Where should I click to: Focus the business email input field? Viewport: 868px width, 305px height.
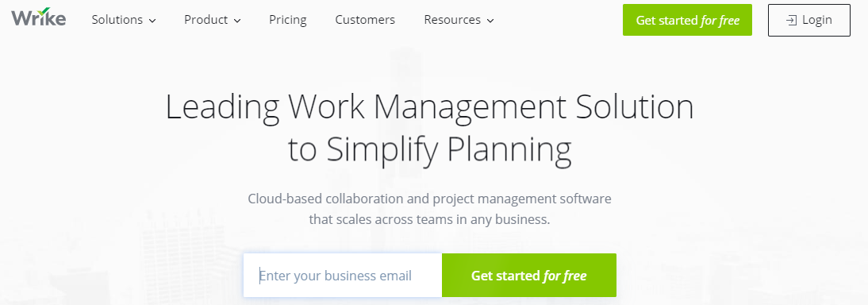[x=343, y=275]
